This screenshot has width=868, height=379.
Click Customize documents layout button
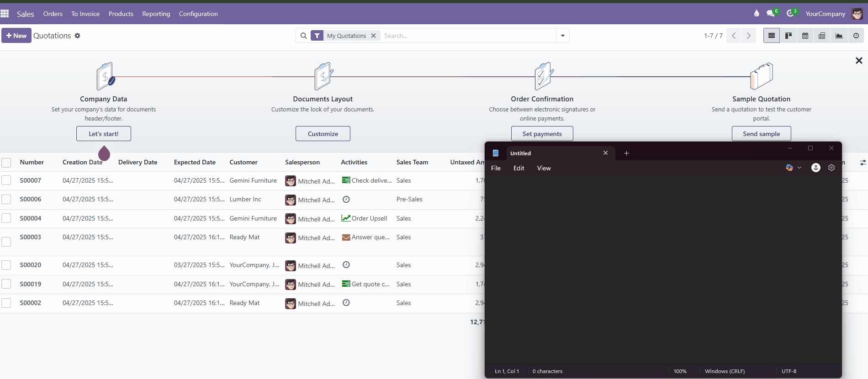point(323,134)
